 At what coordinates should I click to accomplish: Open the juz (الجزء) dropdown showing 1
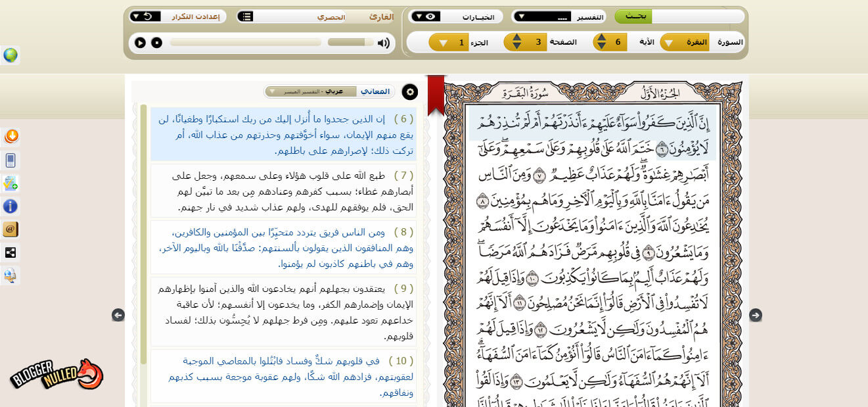click(x=449, y=42)
